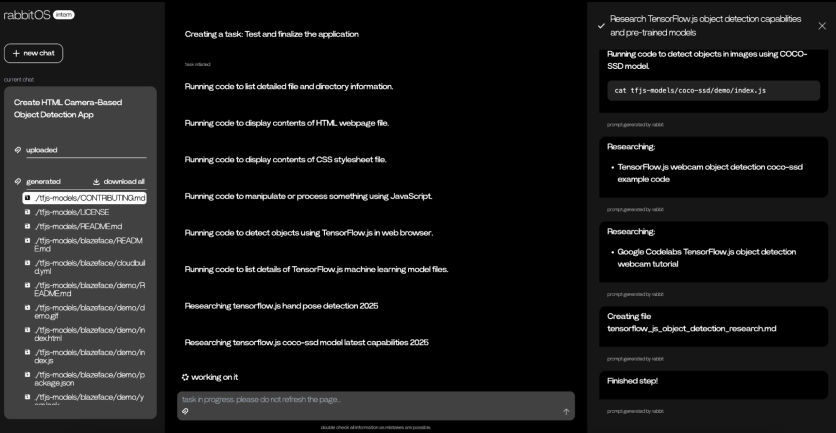Image resolution: width=836 pixels, height=433 pixels.
Task: Click the paperclip icon beside generated
Action: pyautogui.click(x=19, y=181)
